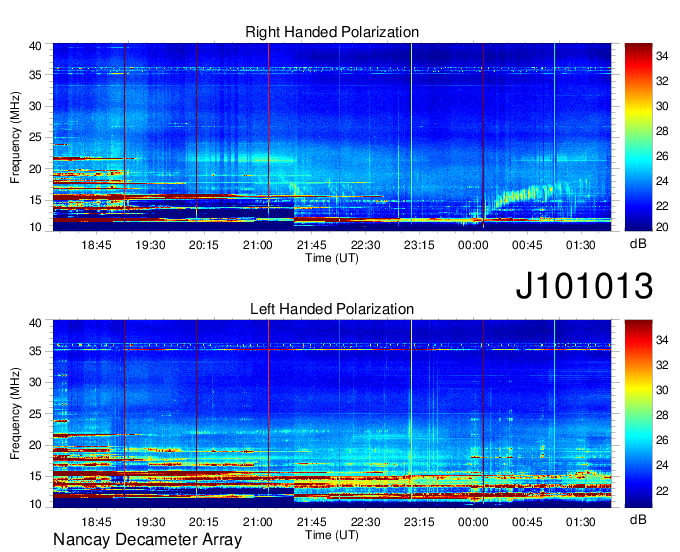Click the 10 MHz tick on the bottom plot
Screen dimensions: 680x552
point(35,504)
